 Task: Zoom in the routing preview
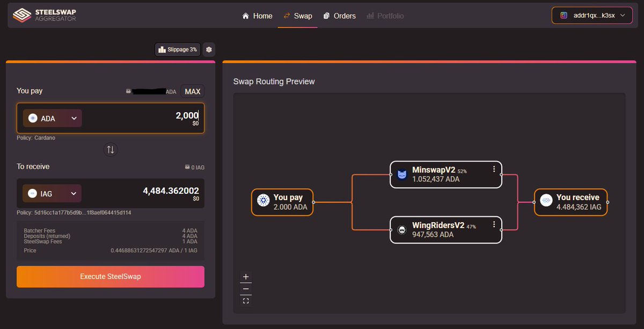pos(246,277)
